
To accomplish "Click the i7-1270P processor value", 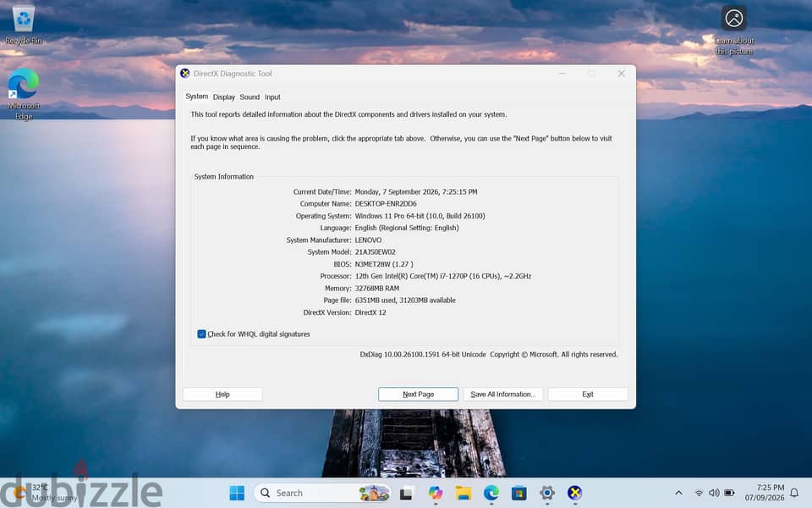I will [442, 276].
